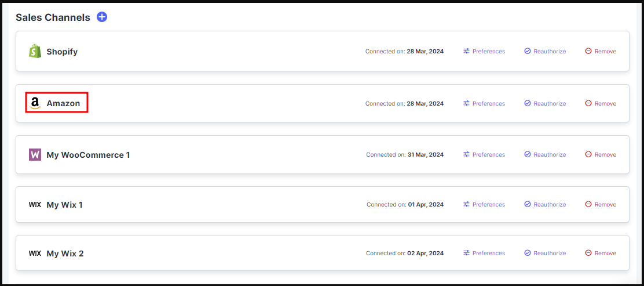Click the Preferences sliders icon for Shopify
Screen dimensions: 644x286
[466, 51]
